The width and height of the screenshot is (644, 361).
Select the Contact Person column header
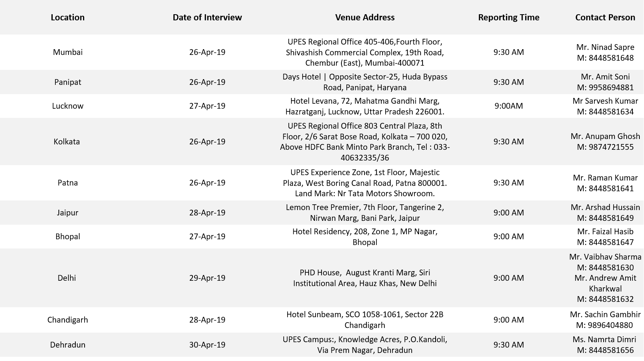pyautogui.click(x=605, y=17)
